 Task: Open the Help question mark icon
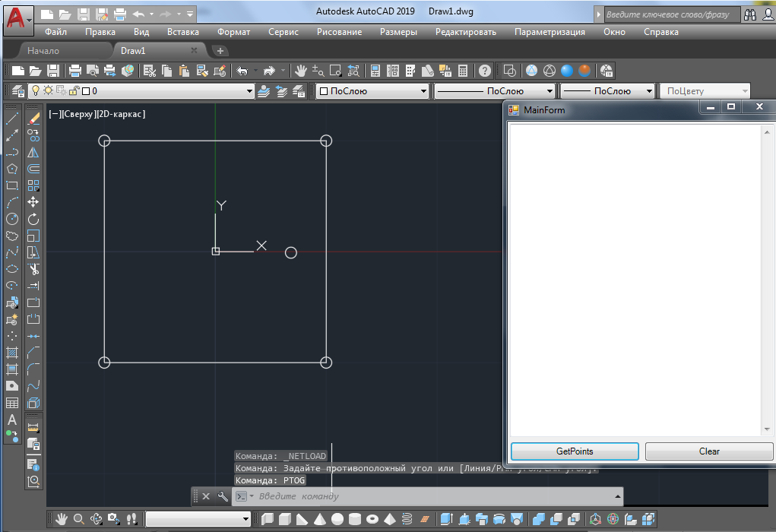(485, 71)
